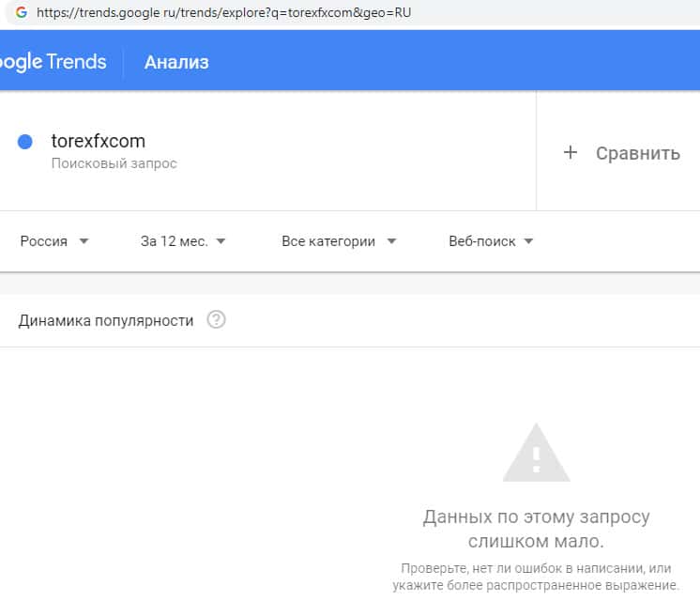Focus the browser URL address bar
The height and width of the screenshot is (601, 700).
click(x=282, y=13)
